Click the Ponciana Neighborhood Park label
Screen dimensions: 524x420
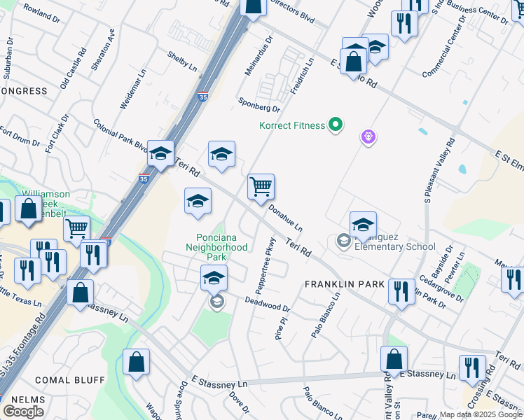point(216,247)
